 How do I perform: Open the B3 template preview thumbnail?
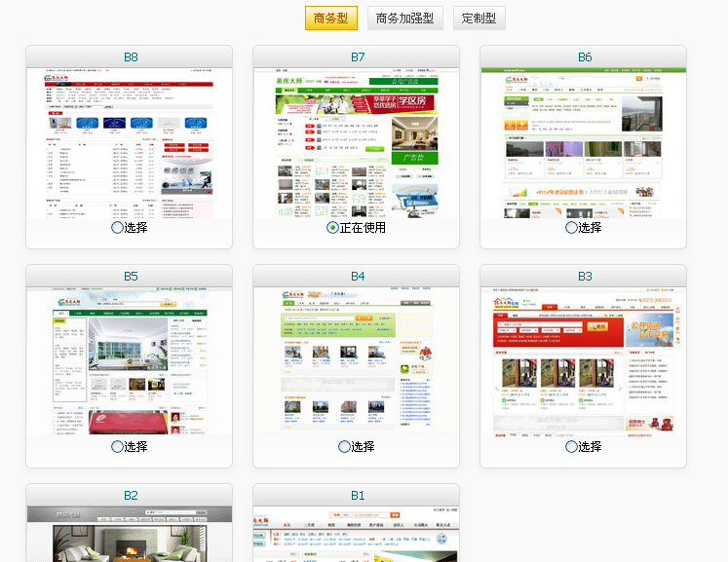[583, 362]
